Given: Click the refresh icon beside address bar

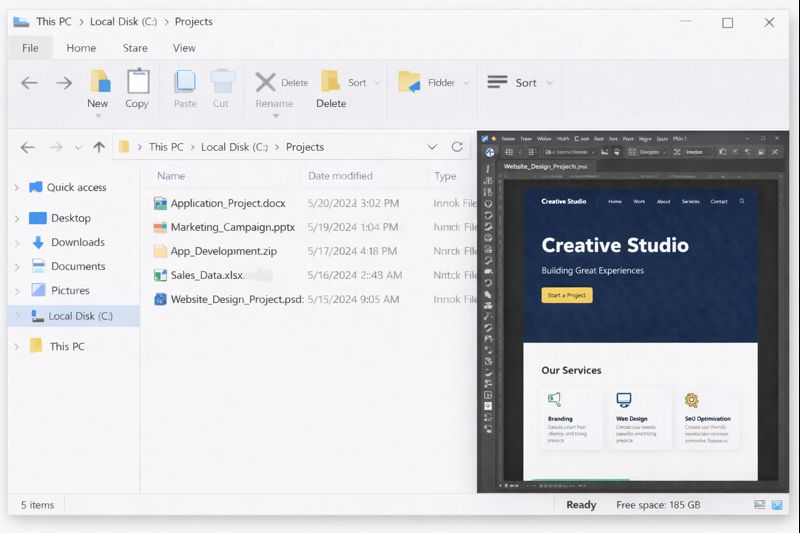Looking at the screenshot, I should point(457,147).
